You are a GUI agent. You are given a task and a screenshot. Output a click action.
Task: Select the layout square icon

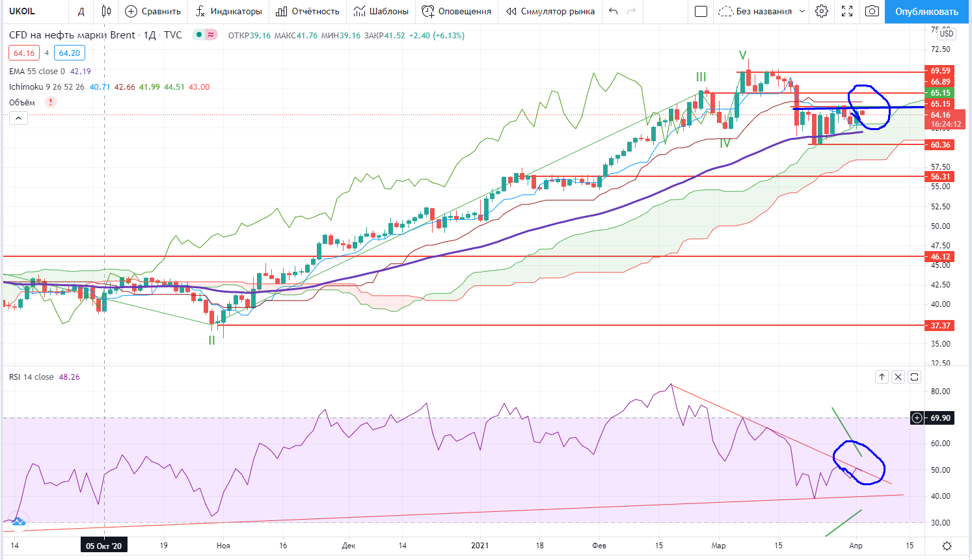pyautogui.click(x=701, y=11)
